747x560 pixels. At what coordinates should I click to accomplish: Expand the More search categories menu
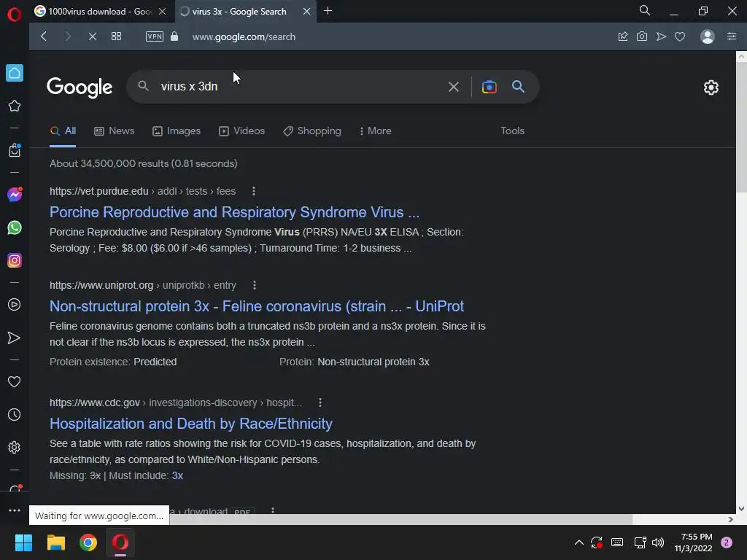click(x=376, y=131)
